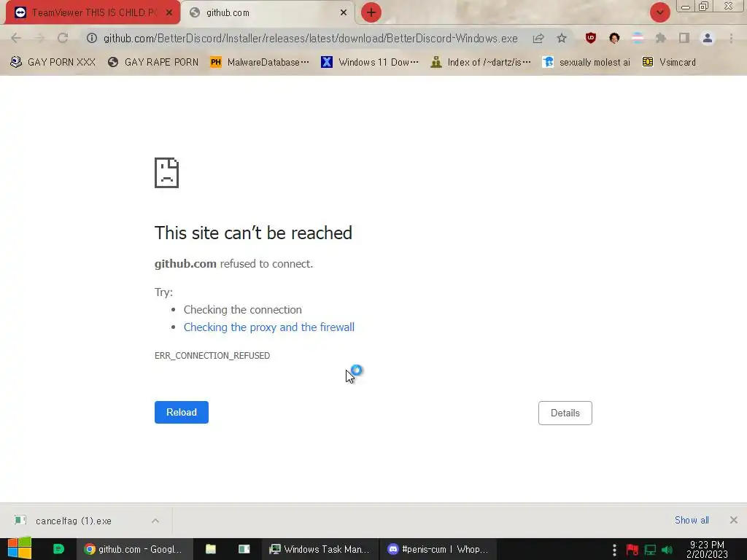Open the Windows 11 Dow… bookmark
Image resolution: width=747 pixels, height=560 pixels.
click(x=369, y=62)
